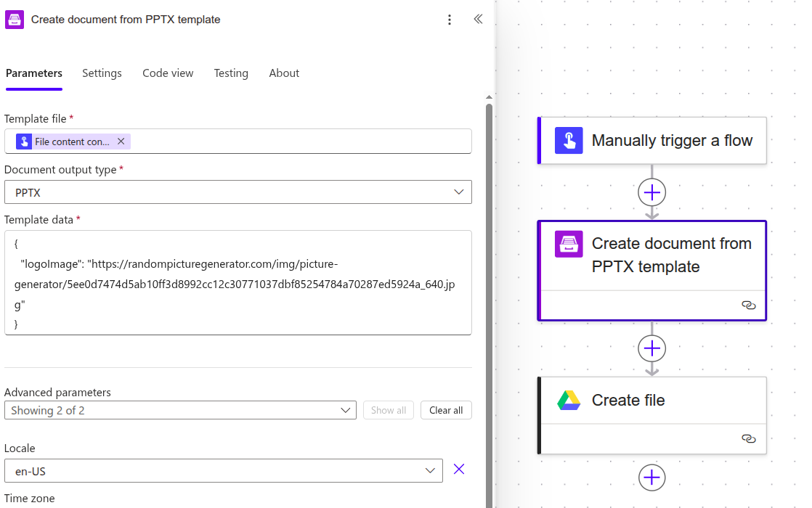The height and width of the screenshot is (508, 812).
Task: Open the Code view tab
Action: click(x=168, y=73)
